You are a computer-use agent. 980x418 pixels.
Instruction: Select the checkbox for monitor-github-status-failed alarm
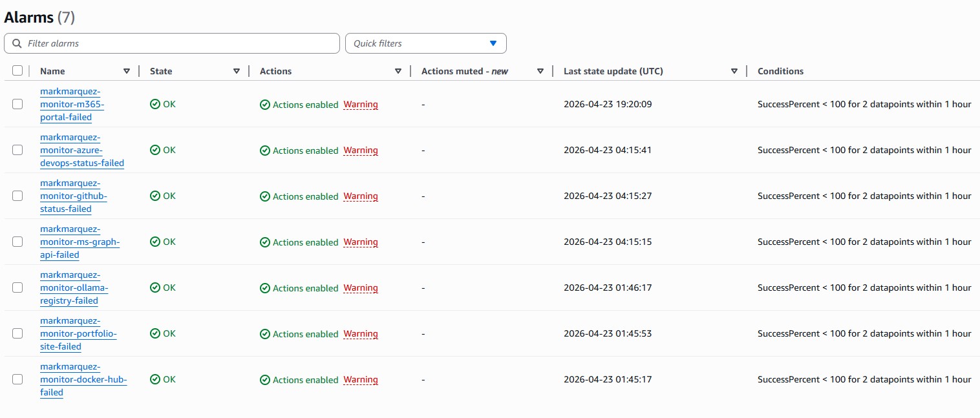pyautogui.click(x=17, y=196)
